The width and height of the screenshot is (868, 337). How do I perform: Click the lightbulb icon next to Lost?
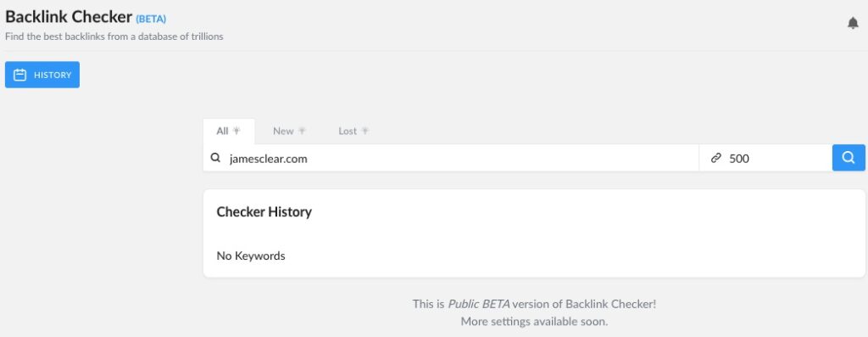[364, 131]
